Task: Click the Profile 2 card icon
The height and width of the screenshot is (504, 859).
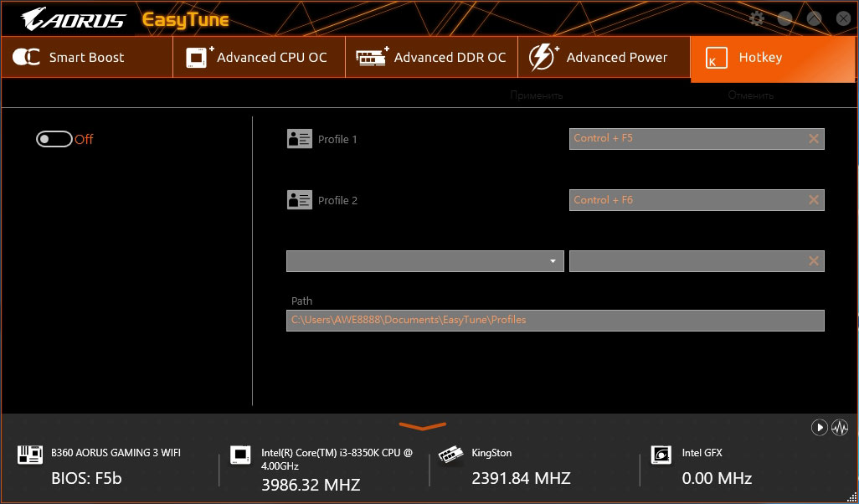Action: click(300, 200)
